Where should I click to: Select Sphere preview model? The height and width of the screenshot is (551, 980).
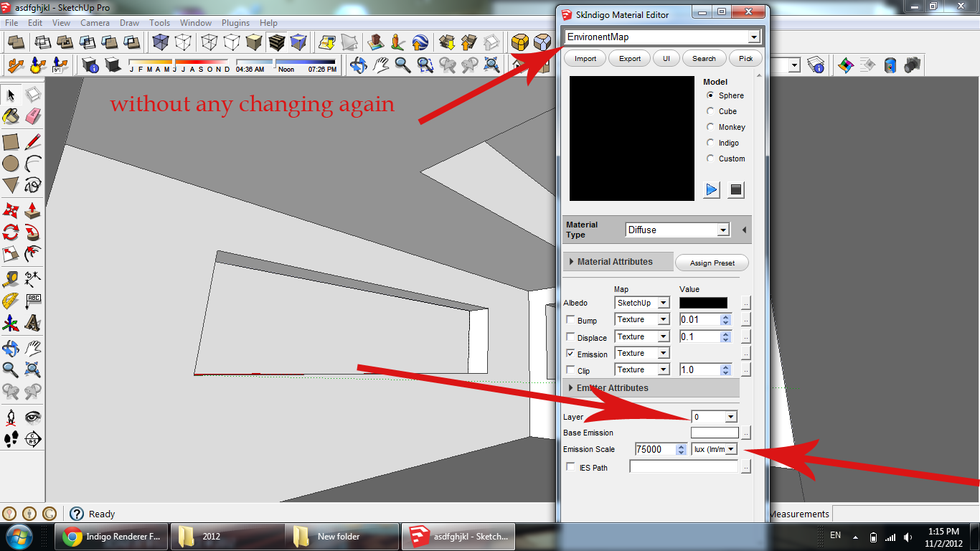(710, 95)
